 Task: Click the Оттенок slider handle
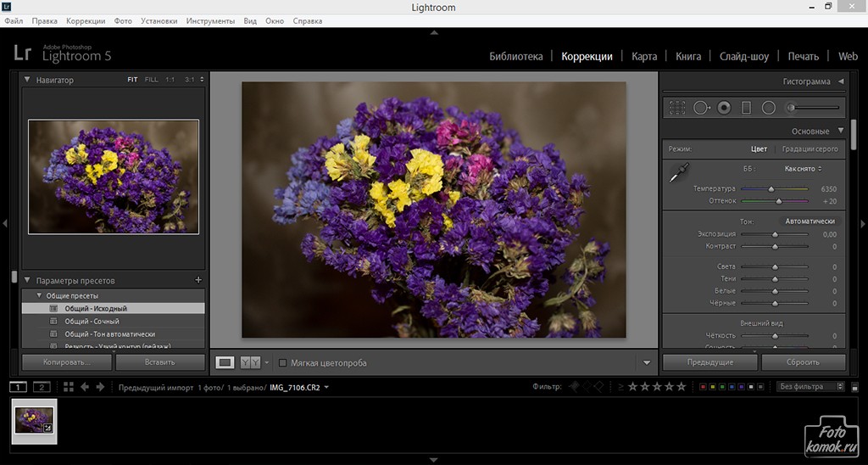click(x=779, y=201)
